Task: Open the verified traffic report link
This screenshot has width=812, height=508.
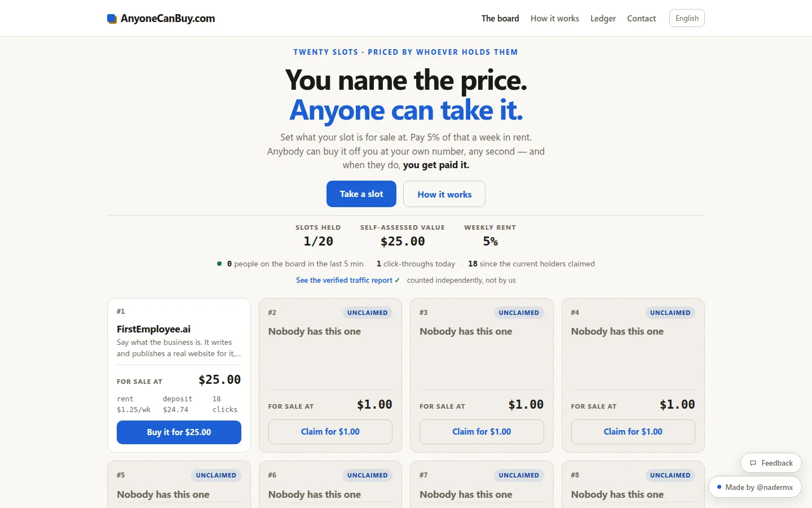Action: click(344, 280)
